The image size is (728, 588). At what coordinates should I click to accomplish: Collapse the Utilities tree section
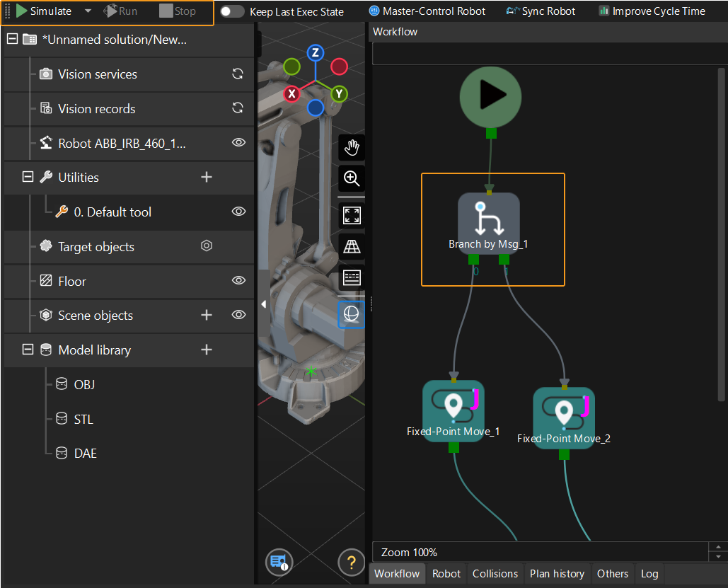pyautogui.click(x=28, y=178)
